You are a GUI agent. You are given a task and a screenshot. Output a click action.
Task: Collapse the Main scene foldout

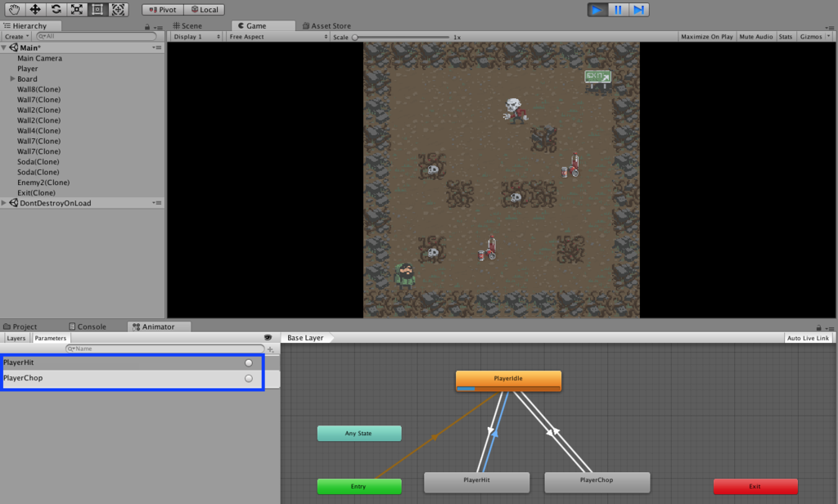point(4,47)
